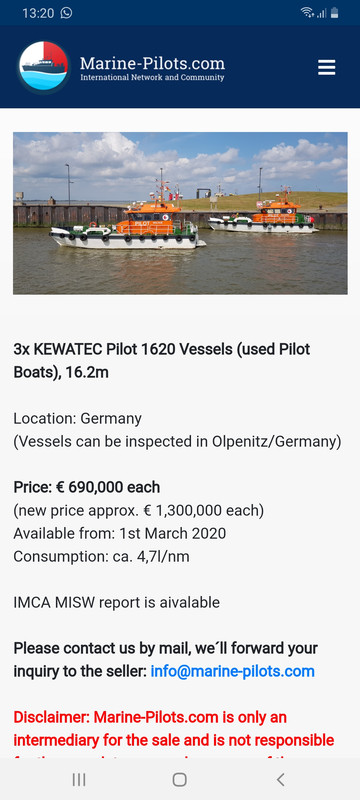
Task: Go to Android home screen button
Action: (x=179, y=779)
